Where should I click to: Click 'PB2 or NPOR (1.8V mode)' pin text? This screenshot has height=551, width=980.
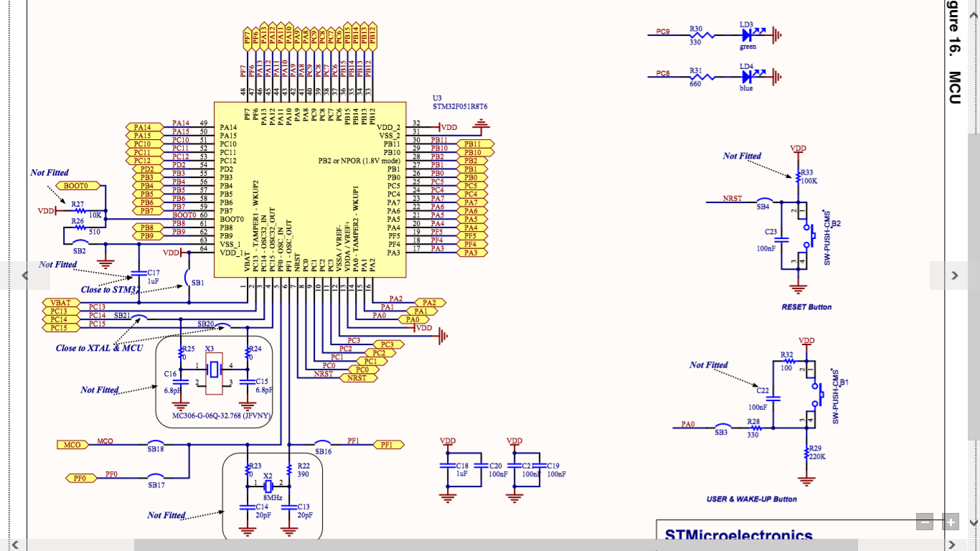(358, 161)
